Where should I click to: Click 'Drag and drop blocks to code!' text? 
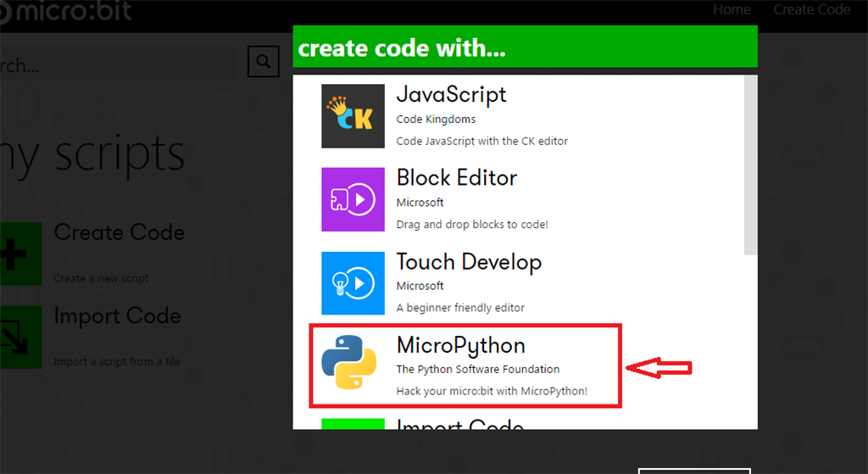pos(472,224)
